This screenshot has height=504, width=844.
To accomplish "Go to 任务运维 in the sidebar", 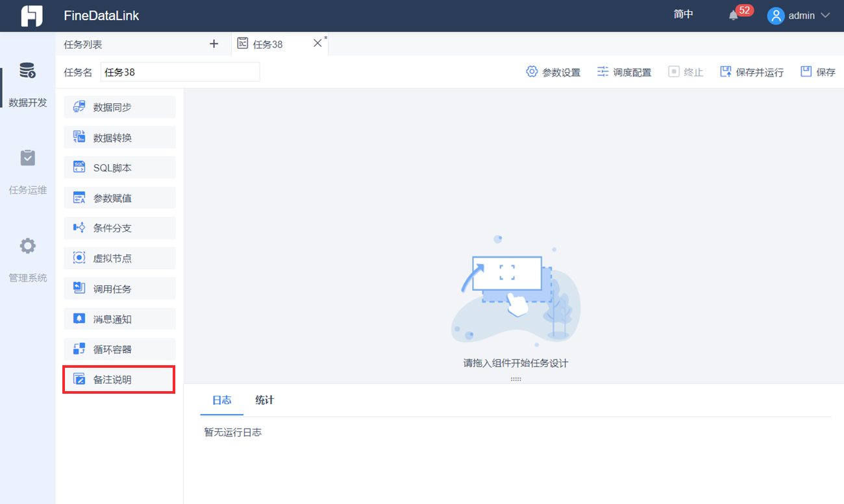I will point(28,172).
